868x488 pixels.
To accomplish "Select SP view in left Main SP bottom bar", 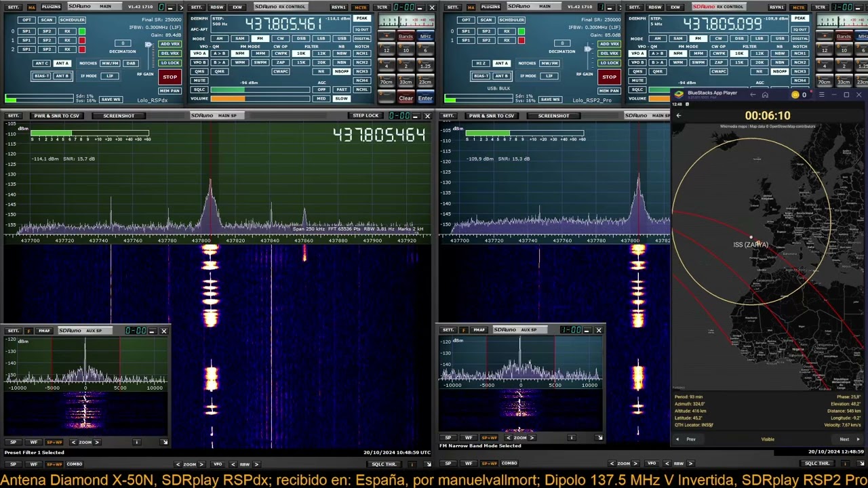I will click(x=13, y=464).
